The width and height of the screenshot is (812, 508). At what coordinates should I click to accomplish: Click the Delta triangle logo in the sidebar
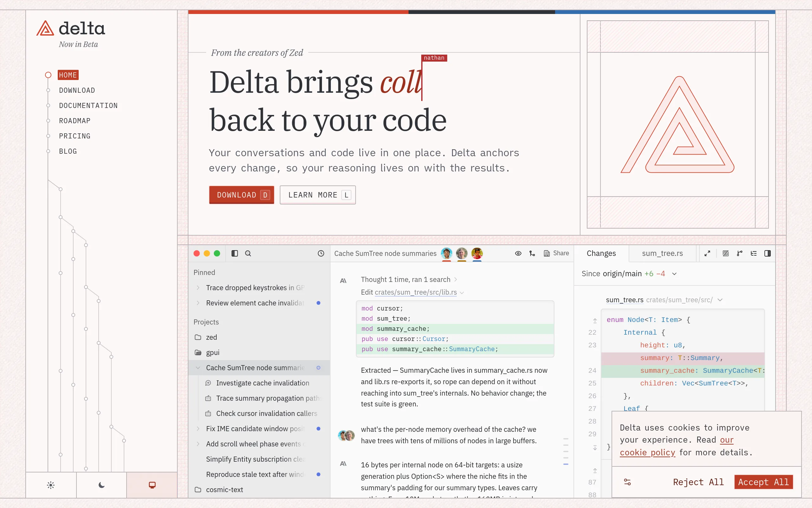click(45, 28)
